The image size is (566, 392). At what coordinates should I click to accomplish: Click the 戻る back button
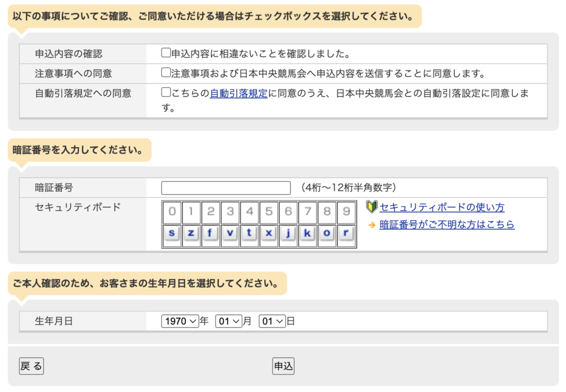click(x=31, y=366)
